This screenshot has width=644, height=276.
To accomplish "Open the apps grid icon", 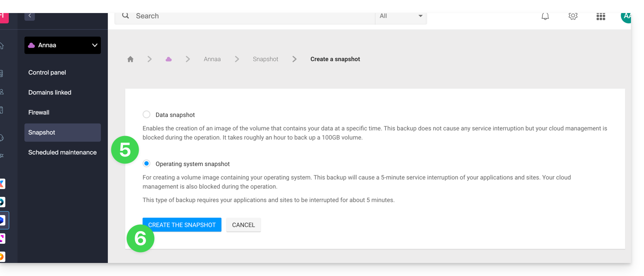I will pos(601,17).
